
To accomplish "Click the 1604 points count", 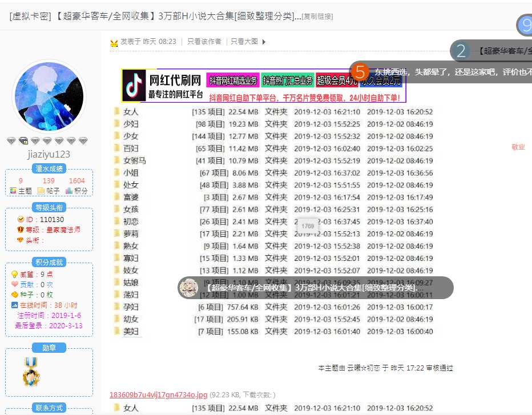I will (x=76, y=180).
